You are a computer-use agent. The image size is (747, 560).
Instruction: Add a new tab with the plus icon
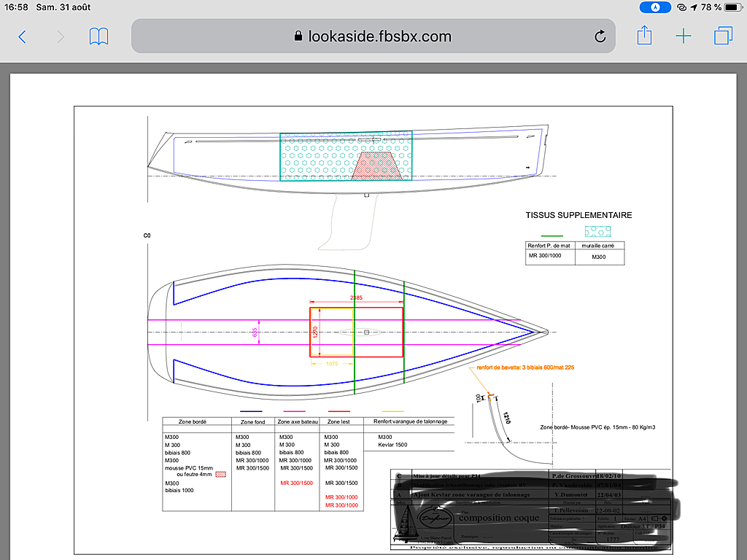coord(683,36)
